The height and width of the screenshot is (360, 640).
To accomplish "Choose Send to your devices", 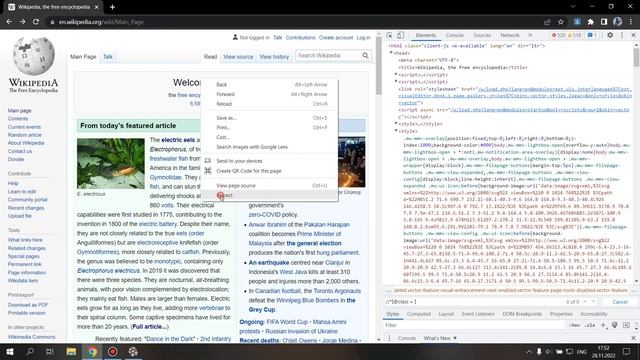I will [x=269, y=161].
